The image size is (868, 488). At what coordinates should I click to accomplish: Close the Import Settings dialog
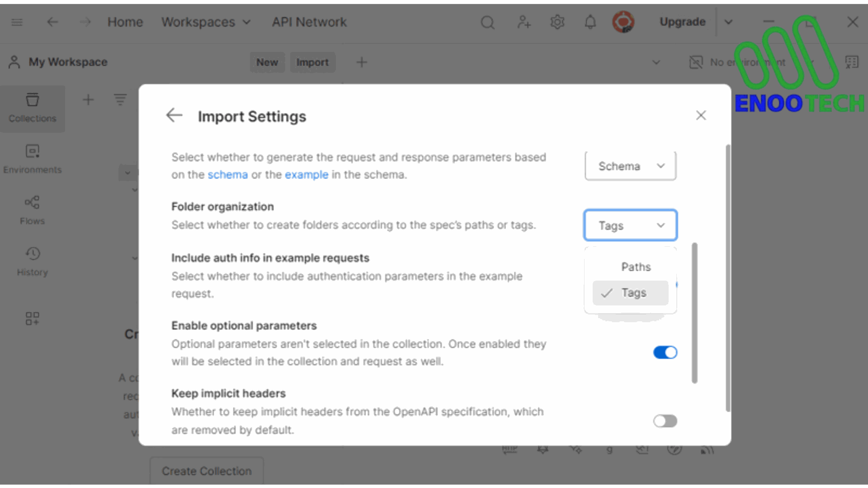[701, 116]
